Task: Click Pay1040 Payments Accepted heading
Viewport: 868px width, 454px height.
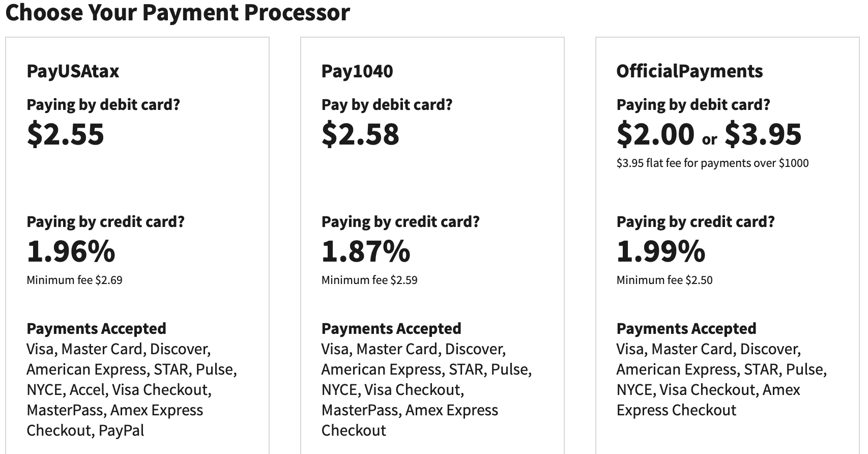Action: pos(391,329)
